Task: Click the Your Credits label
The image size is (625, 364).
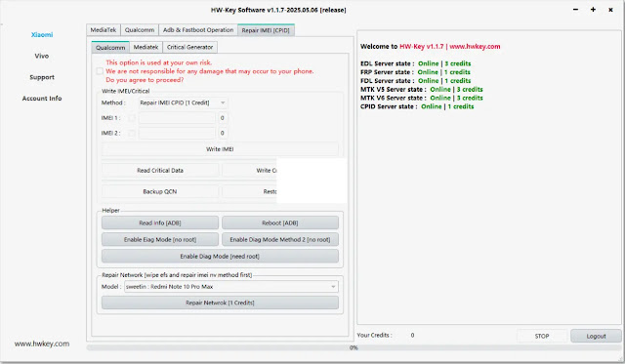Action: coord(374,336)
